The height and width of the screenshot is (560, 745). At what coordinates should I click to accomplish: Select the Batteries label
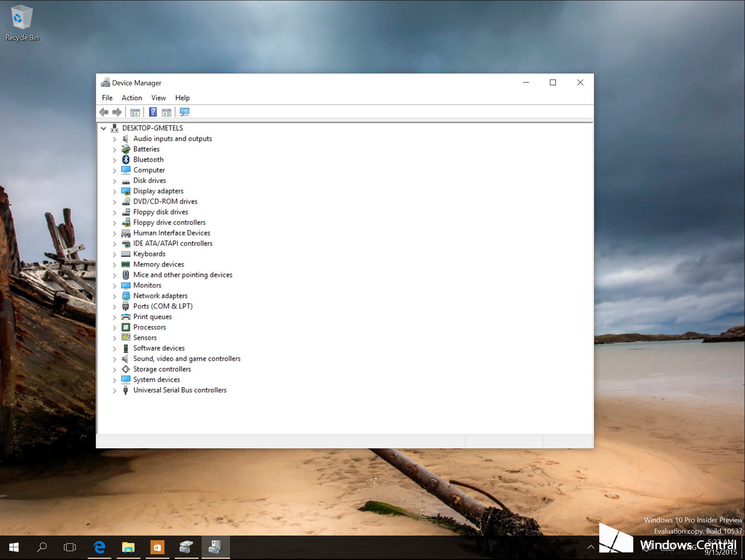pos(146,149)
